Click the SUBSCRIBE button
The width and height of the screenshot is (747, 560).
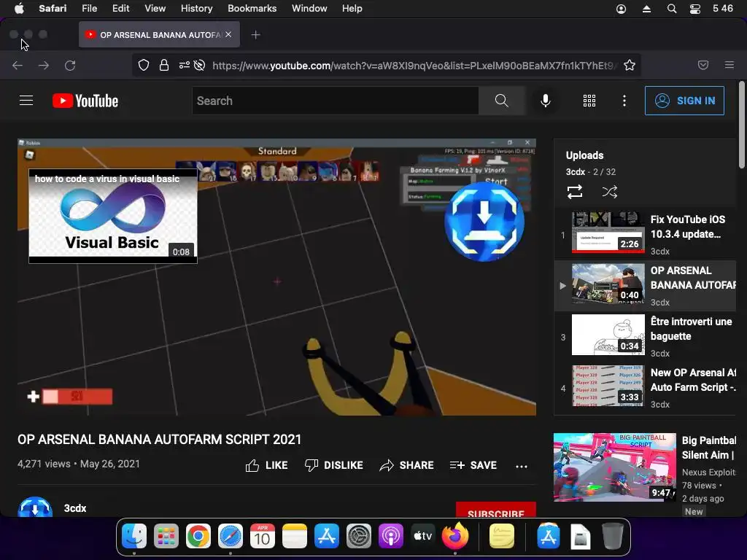496,510
